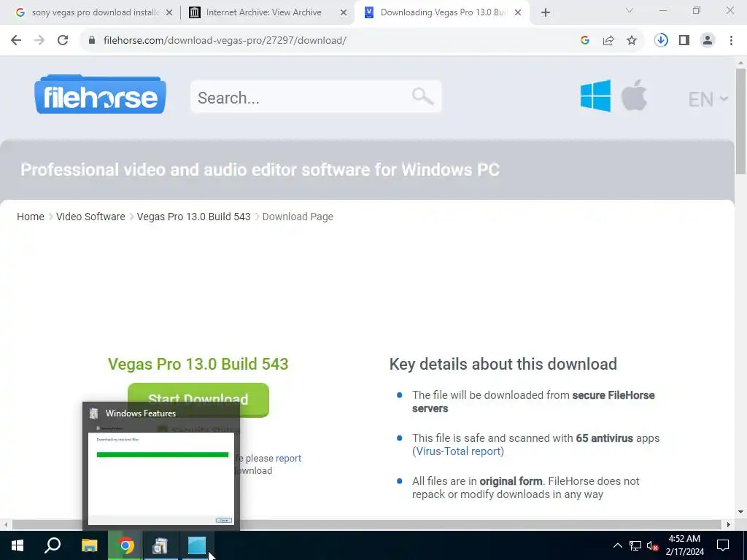
Task: Click the horizontal scrollbar right arrow
Action: coord(729,524)
